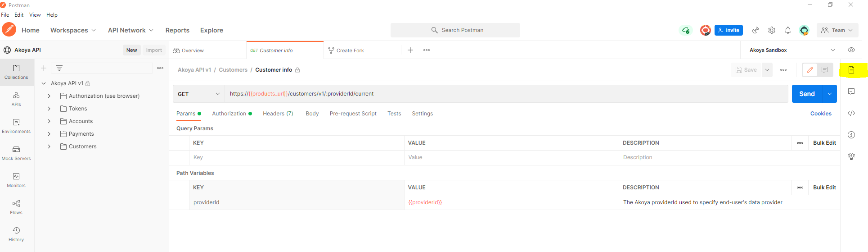Click the Postman logo icon
Image resolution: width=868 pixels, height=252 pixels.
9,30
